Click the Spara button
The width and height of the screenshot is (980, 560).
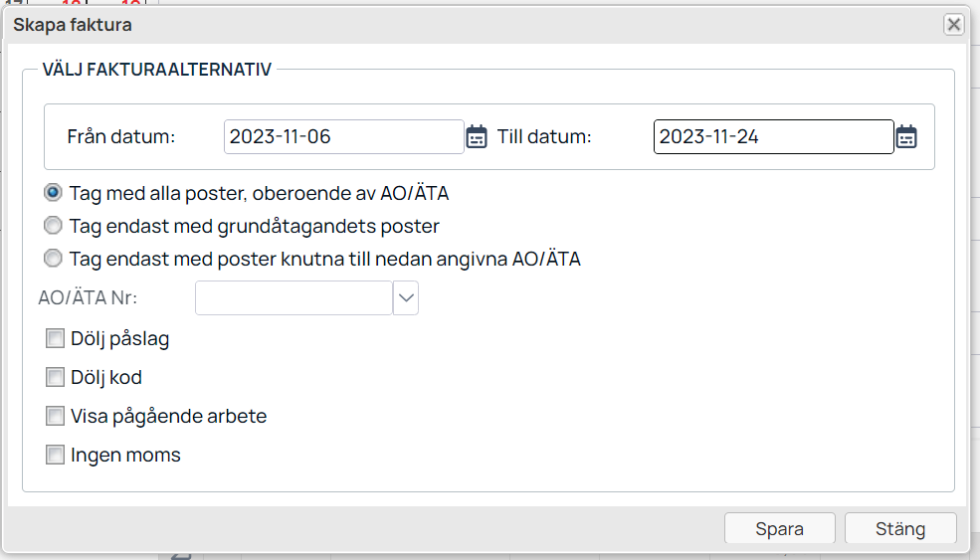coord(779,529)
